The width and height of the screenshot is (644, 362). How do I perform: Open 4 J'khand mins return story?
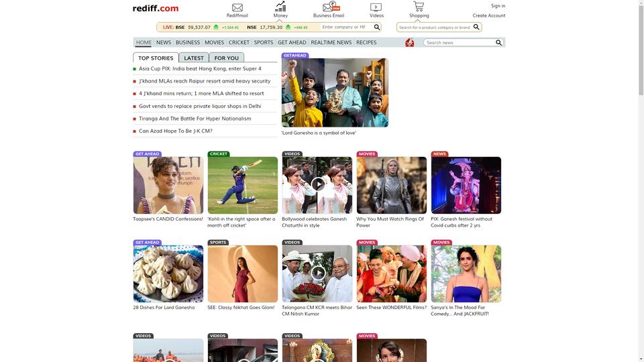pos(201,94)
